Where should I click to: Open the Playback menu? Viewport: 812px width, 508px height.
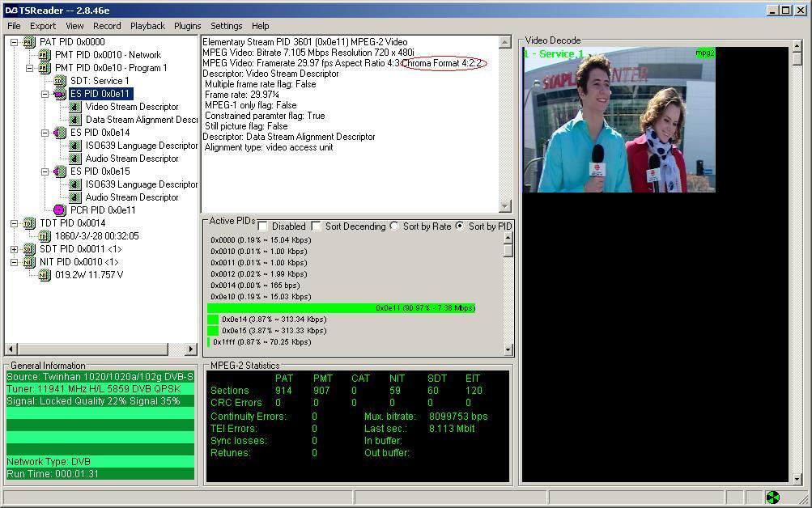147,26
